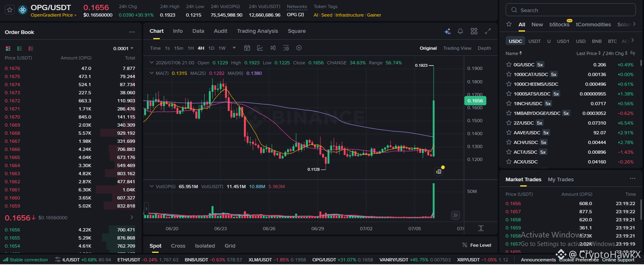Click swap columns icon beside 24h Chg
This screenshot has width=644, height=265.
click(633, 53)
